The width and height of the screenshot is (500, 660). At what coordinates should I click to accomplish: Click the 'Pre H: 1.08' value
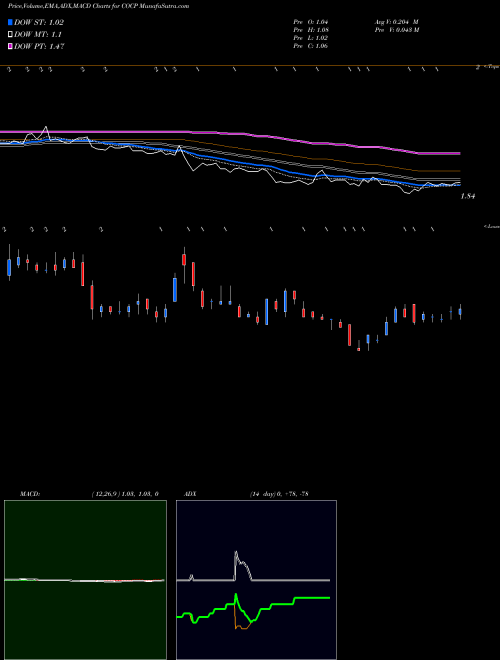coord(311,30)
